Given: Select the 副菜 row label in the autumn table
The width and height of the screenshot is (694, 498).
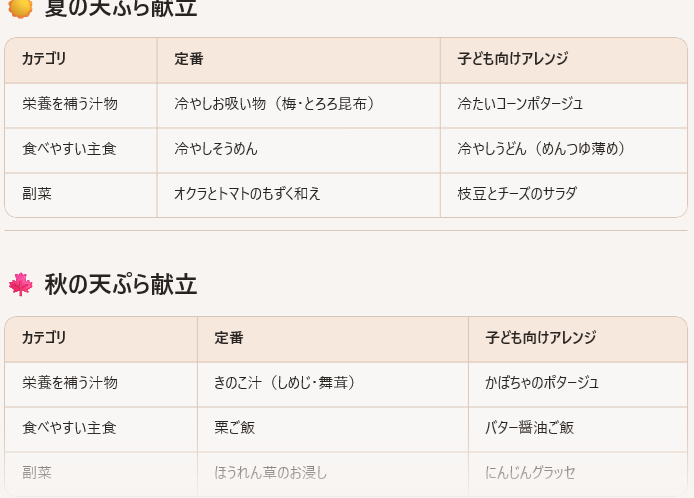Looking at the screenshot, I should [37, 472].
